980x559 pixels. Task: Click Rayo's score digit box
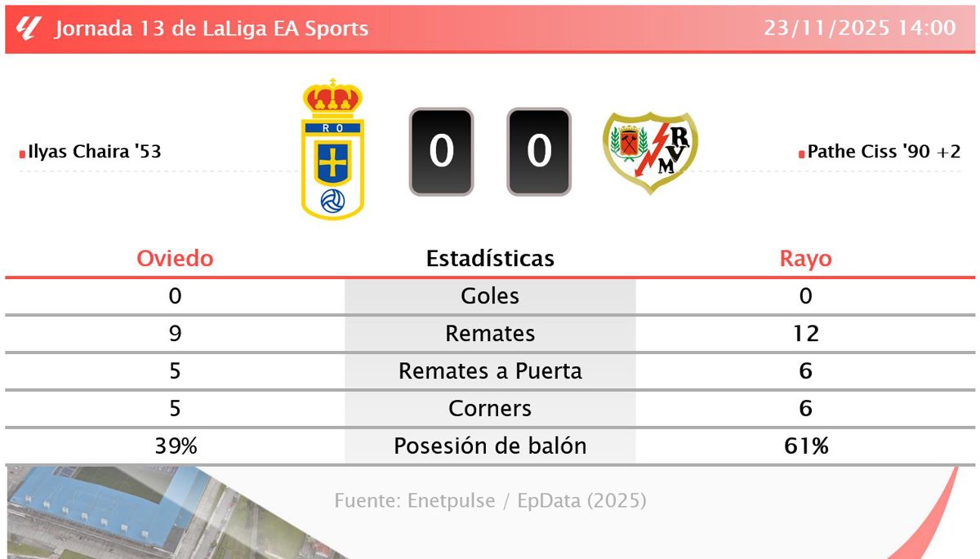coord(539,152)
